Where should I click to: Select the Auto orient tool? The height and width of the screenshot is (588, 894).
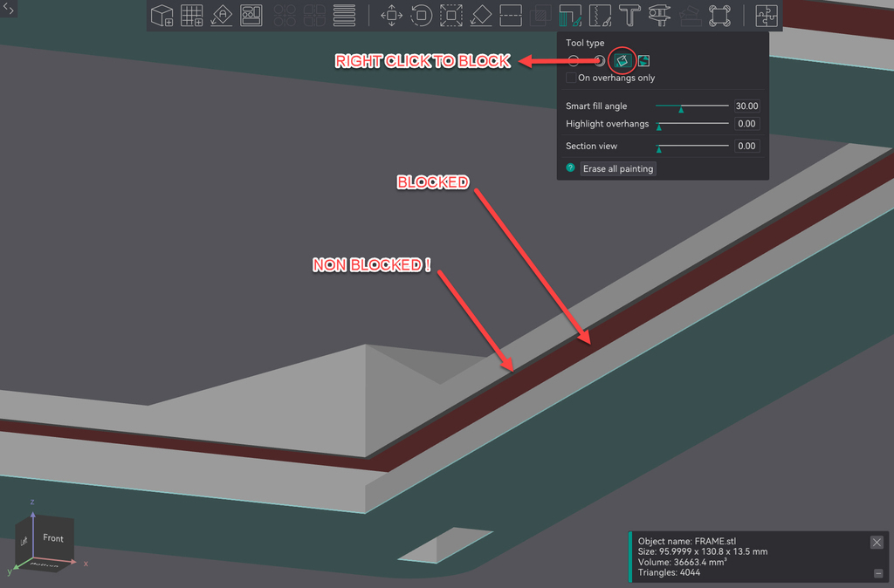click(221, 16)
